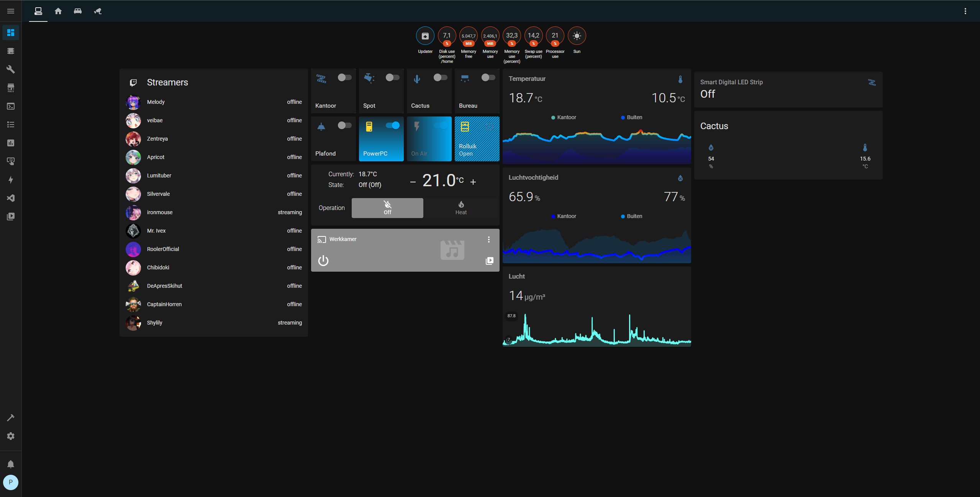Screen dimensions: 980x497
Task: Open the Terminal sidebar icon
Action: [x=11, y=106]
